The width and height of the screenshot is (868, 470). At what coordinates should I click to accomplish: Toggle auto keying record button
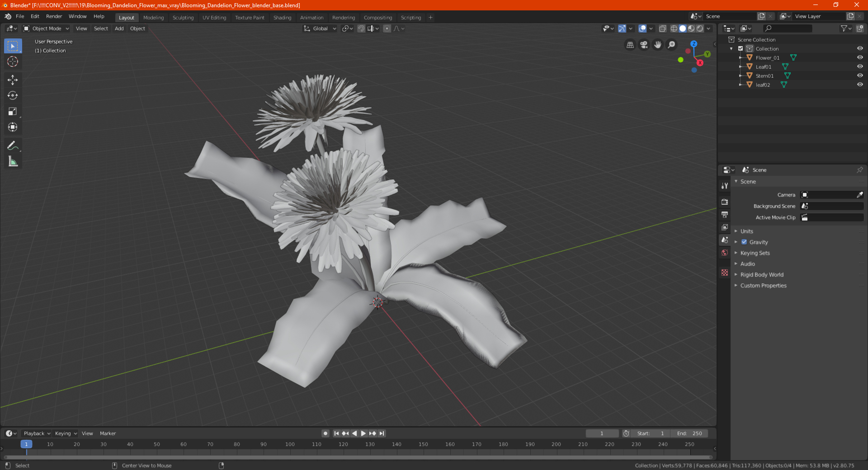tap(325, 433)
